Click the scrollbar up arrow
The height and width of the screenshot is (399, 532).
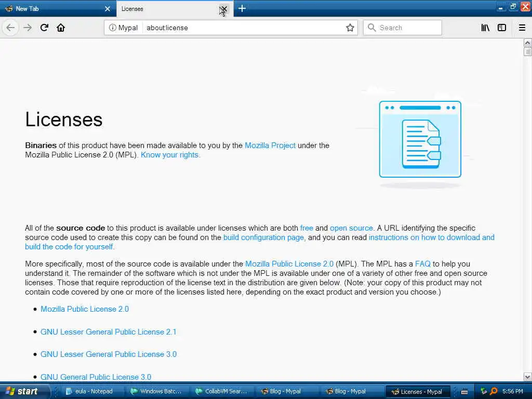tap(528, 43)
